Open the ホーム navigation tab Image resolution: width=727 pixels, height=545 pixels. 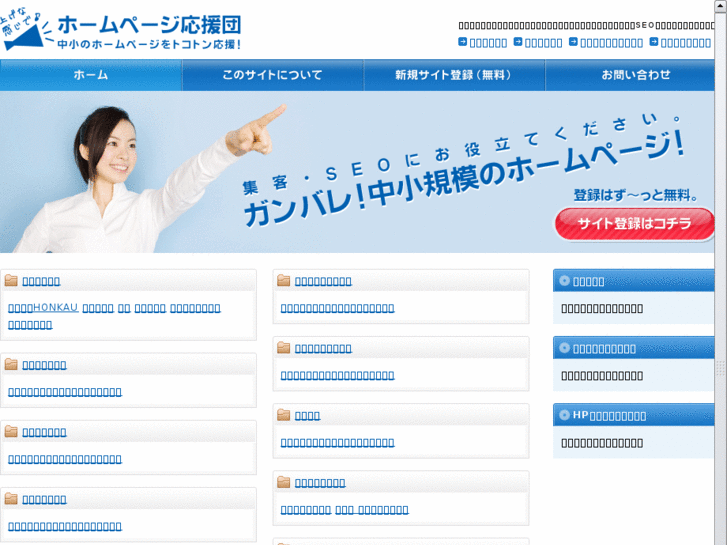point(91,75)
